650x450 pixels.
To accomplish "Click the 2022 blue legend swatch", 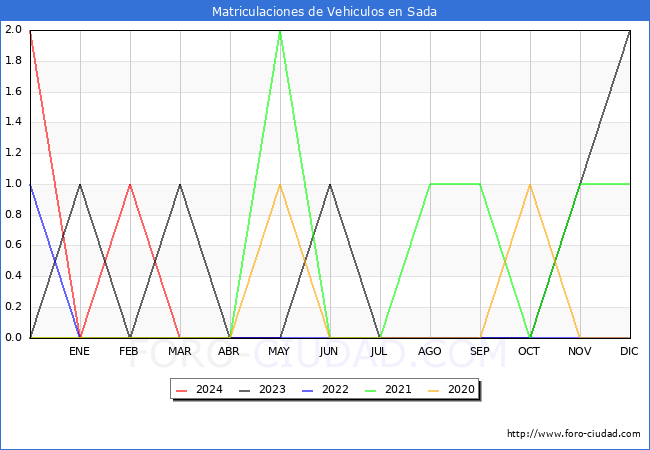I will (308, 390).
